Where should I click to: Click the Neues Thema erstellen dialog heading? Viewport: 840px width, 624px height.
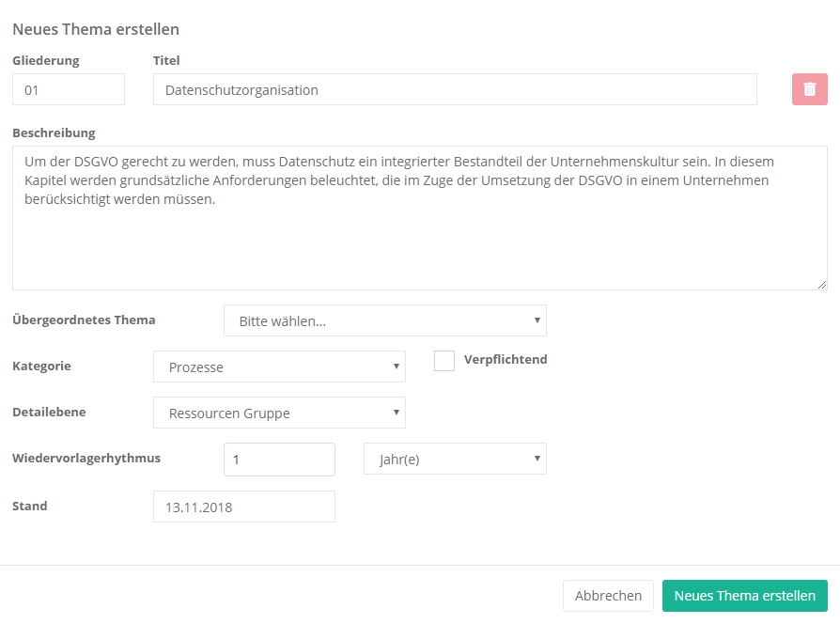(x=96, y=29)
